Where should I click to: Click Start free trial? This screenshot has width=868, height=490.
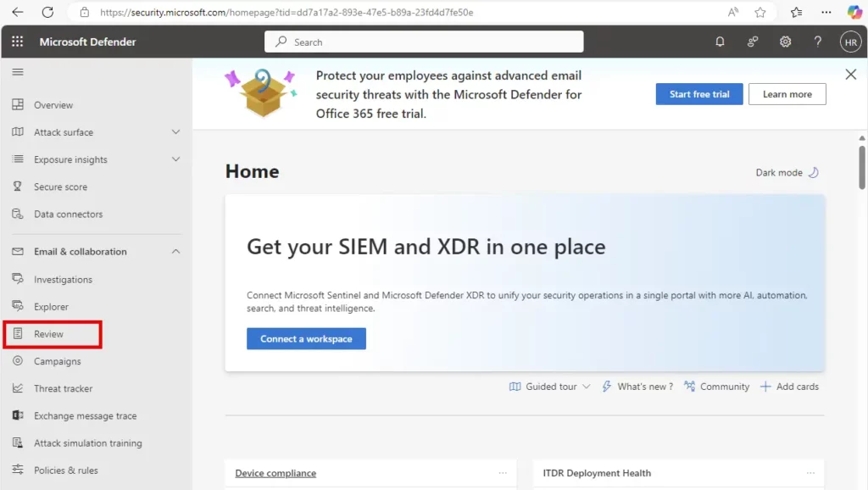699,94
